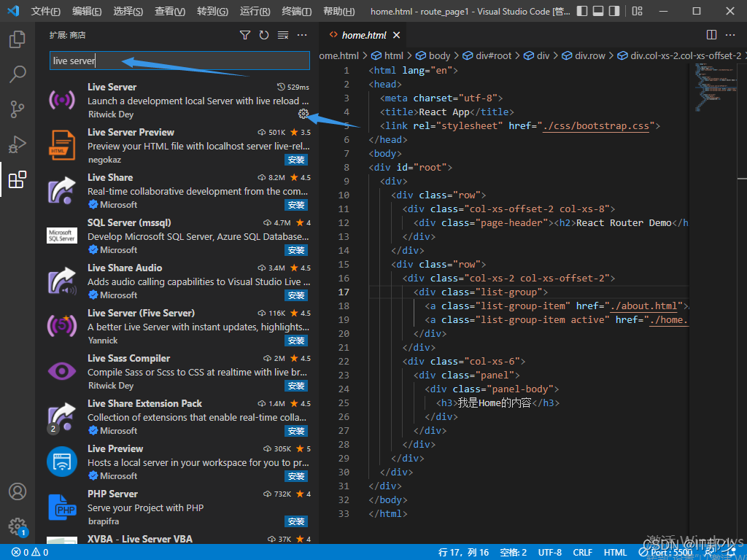The image size is (747, 560).
Task: Toggle secondary side bar layout icon
Action: 614,11
